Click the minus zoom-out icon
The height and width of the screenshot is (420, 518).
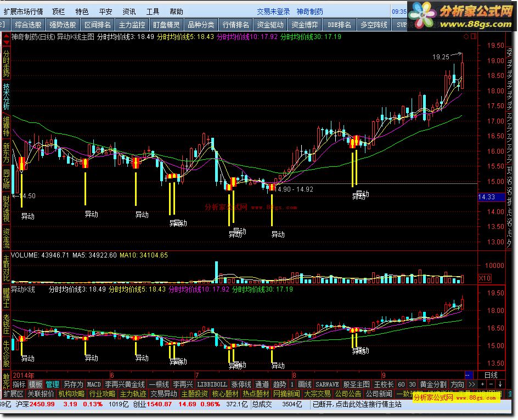click(x=491, y=384)
